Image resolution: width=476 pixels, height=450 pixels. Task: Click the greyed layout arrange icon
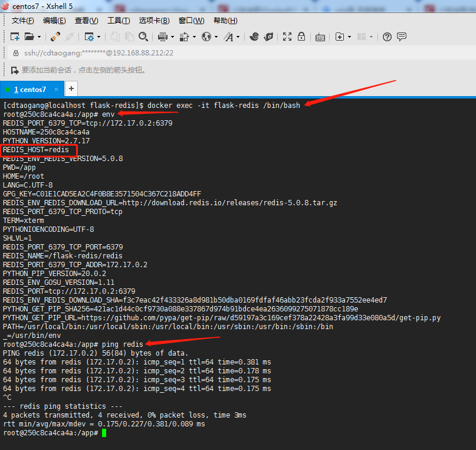(361, 37)
